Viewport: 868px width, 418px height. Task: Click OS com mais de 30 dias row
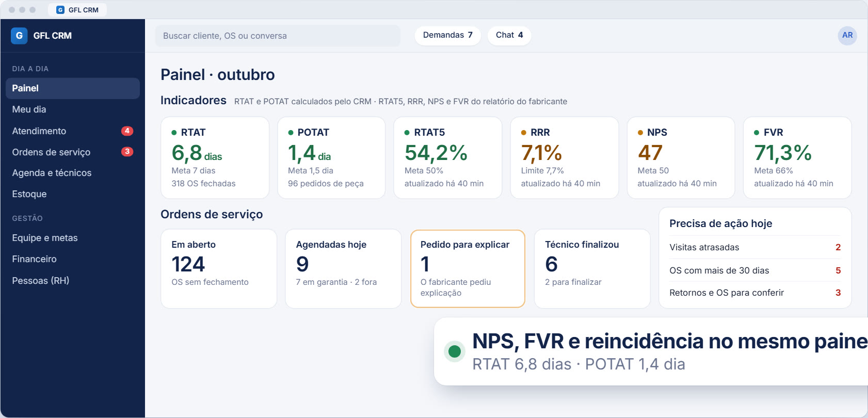pyautogui.click(x=755, y=270)
